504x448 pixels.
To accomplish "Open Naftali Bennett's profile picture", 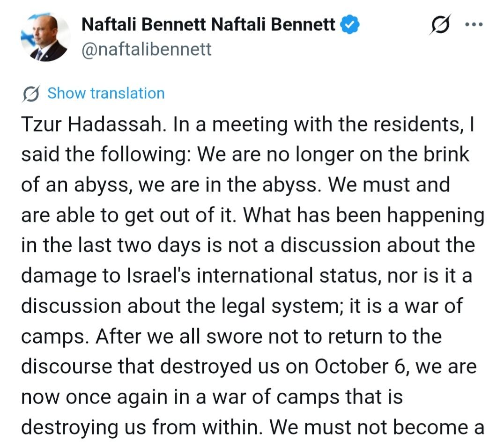I will 45,38.
